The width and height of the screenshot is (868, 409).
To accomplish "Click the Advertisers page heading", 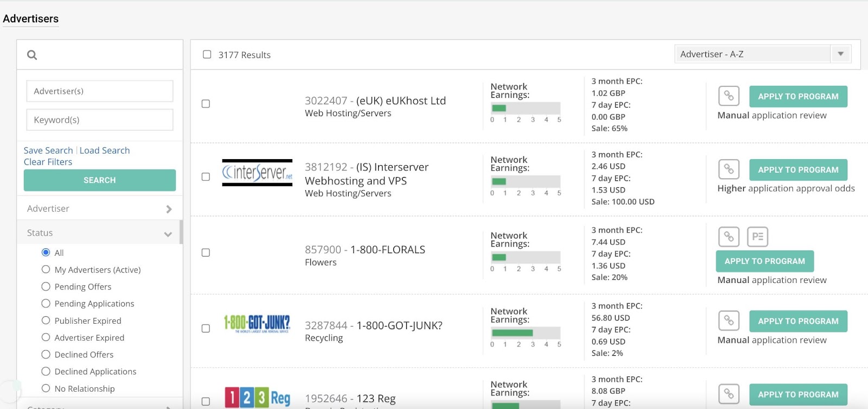I will pos(31,18).
